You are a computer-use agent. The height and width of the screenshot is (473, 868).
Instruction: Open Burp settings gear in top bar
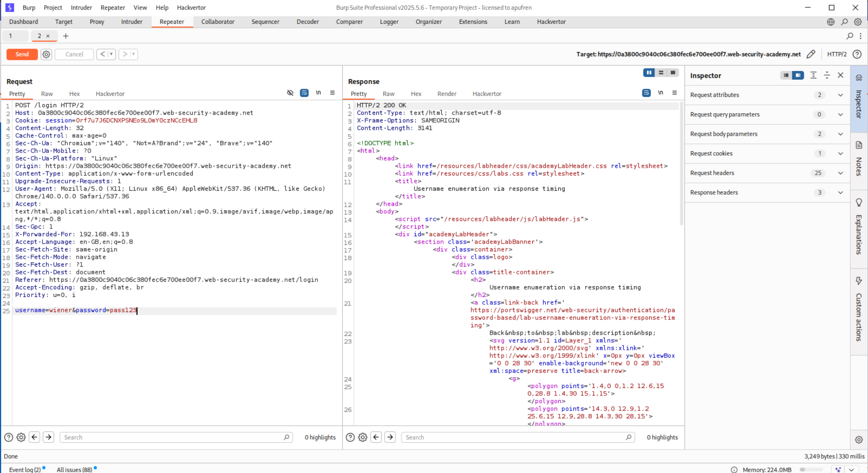pos(858,22)
